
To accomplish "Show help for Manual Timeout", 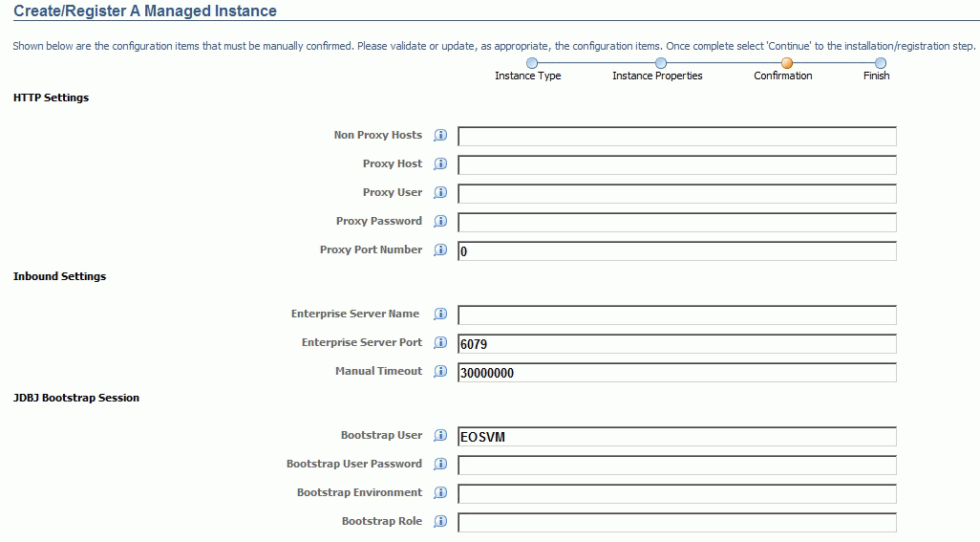I will pyautogui.click(x=440, y=372).
